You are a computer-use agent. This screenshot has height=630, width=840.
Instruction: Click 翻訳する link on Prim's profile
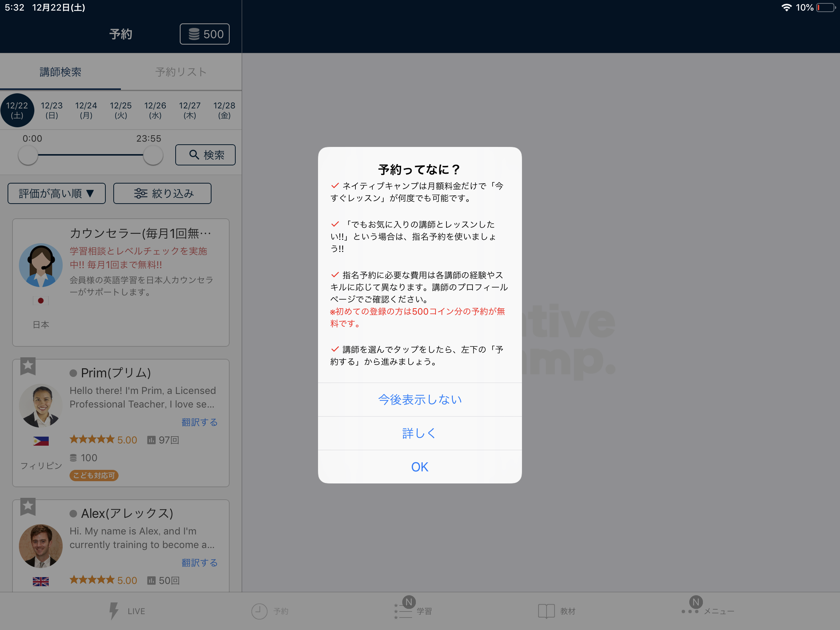pos(199,422)
